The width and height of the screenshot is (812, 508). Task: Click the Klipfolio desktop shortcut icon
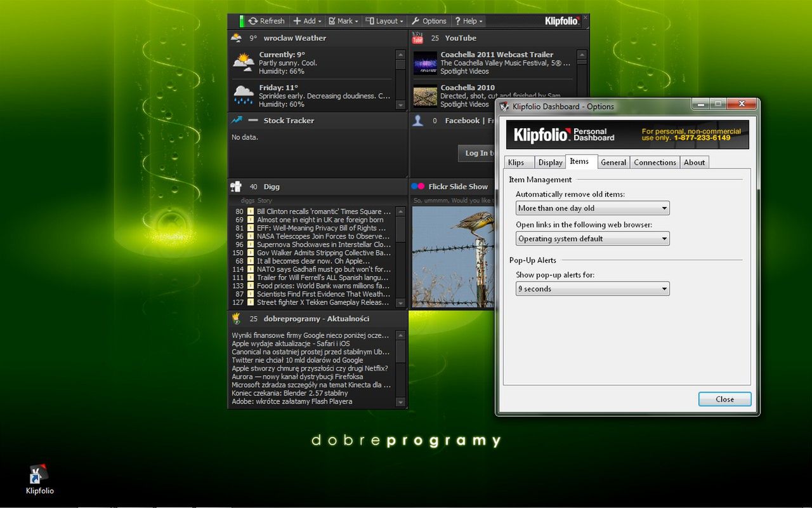click(x=39, y=474)
